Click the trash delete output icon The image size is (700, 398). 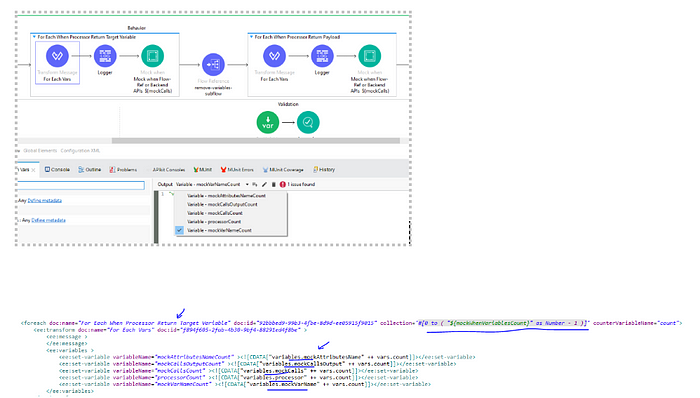pyautogui.click(x=274, y=184)
